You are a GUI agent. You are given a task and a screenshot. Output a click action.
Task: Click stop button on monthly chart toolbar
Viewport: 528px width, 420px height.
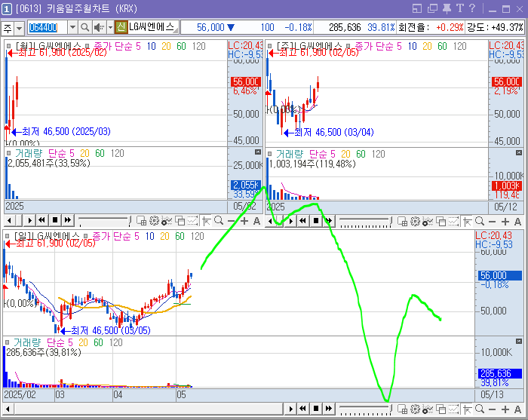[55, 220]
